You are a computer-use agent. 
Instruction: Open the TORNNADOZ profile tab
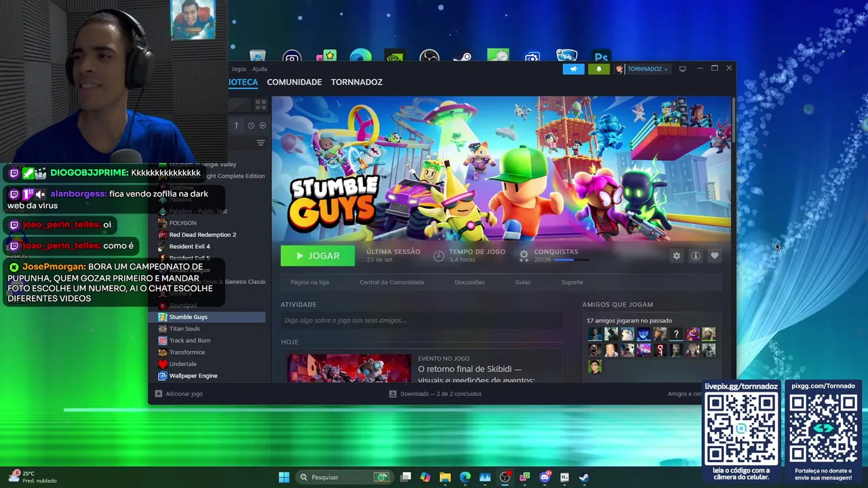pyautogui.click(x=357, y=82)
